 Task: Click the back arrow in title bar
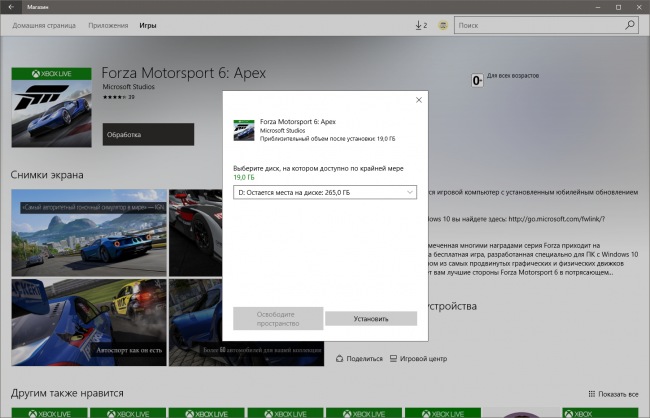click(x=11, y=7)
